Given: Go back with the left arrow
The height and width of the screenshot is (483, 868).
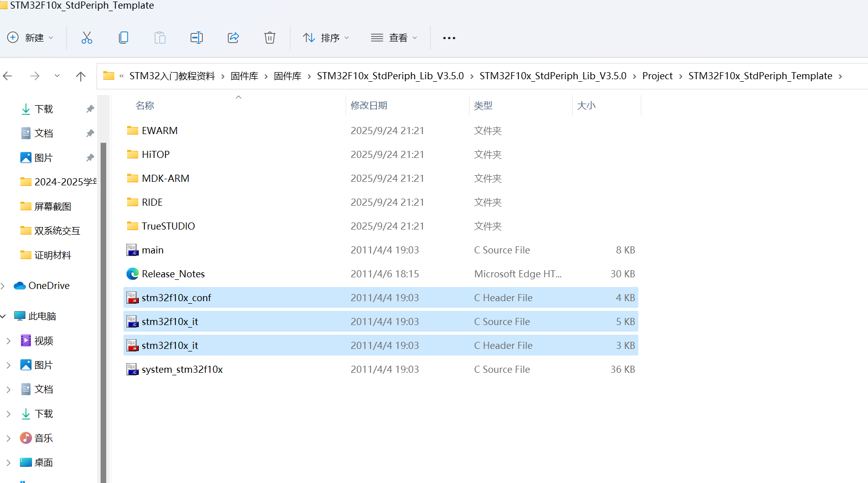Looking at the screenshot, I should coord(8,76).
